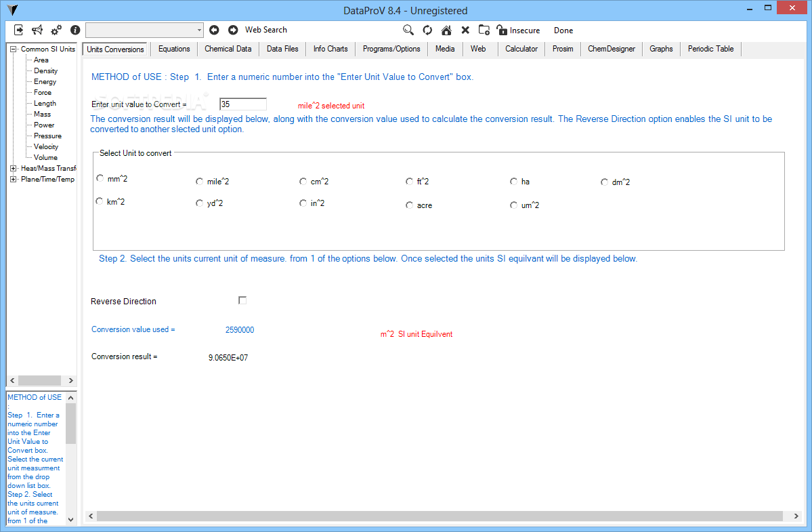
Task: Click the add folder bookmark icon
Action: click(484, 30)
